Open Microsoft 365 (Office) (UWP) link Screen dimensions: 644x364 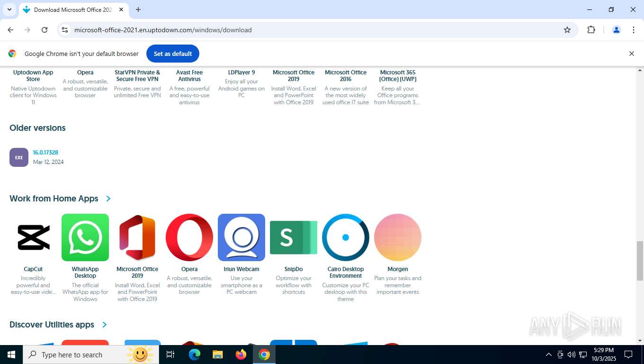(x=398, y=76)
